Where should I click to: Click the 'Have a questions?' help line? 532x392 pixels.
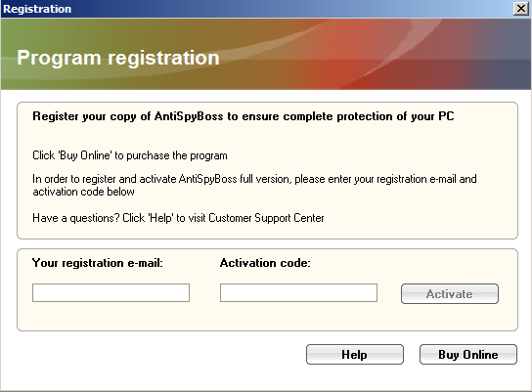(178, 218)
